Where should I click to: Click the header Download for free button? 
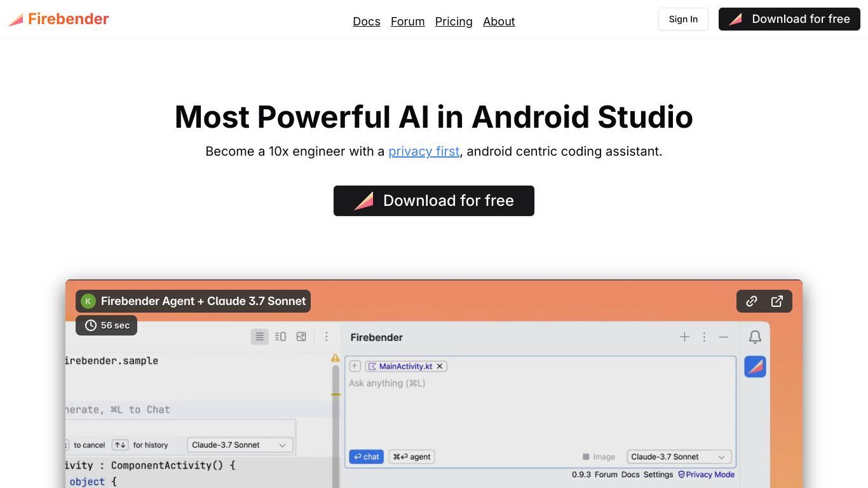pyautogui.click(x=789, y=19)
